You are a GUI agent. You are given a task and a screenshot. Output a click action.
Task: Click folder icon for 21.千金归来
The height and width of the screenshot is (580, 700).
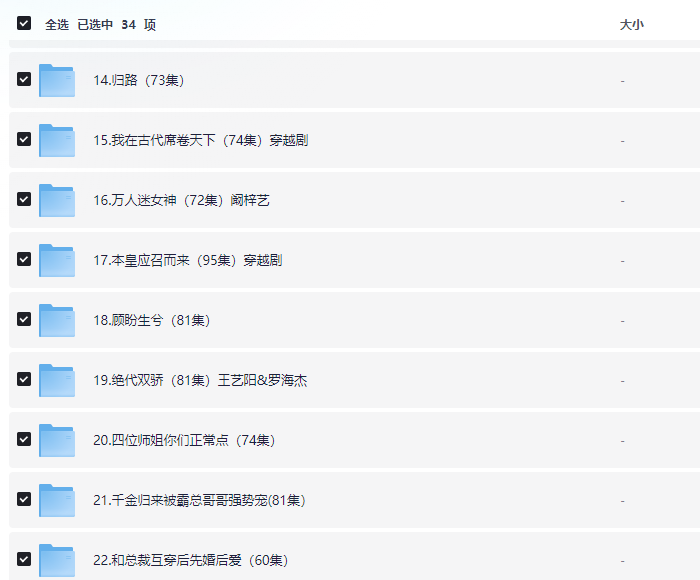pyautogui.click(x=57, y=500)
